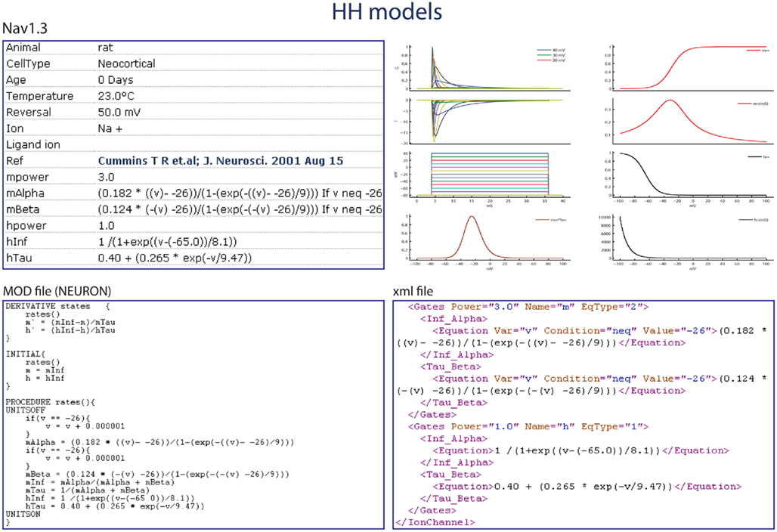Image resolution: width=777 pixels, height=532 pixels.
Task: Select the '0 Days' age value
Action: tap(116, 80)
